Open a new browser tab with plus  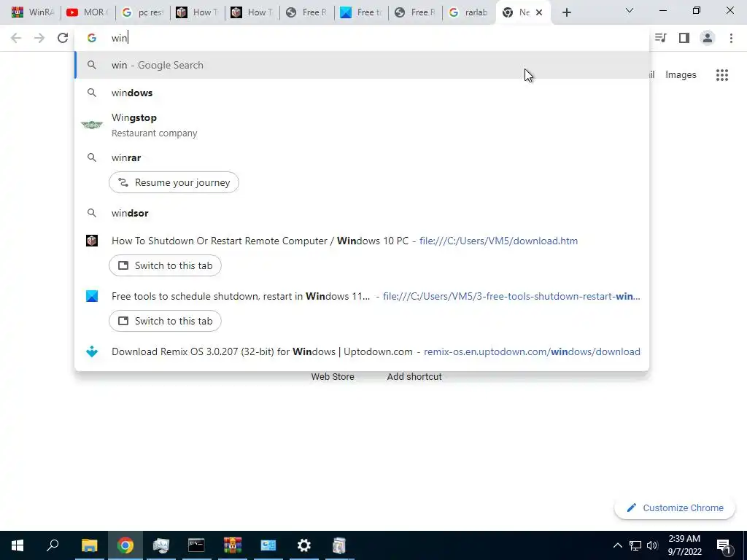(x=566, y=12)
